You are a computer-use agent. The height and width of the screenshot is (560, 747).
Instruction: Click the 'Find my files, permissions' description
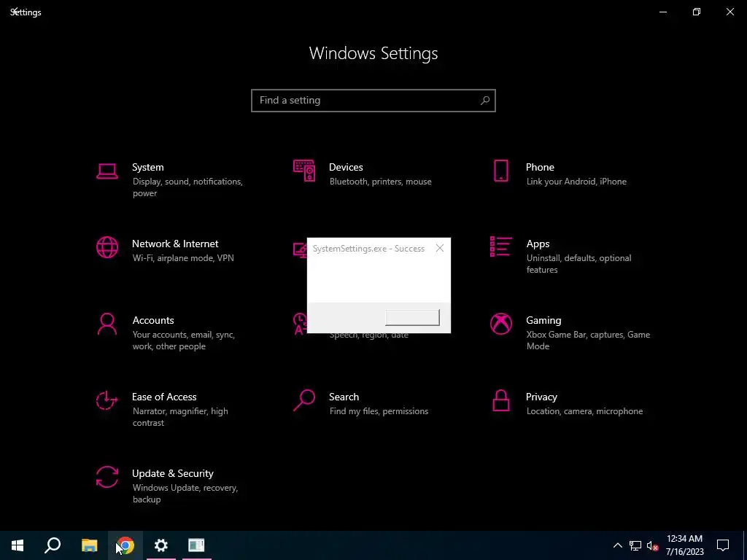[379, 411]
